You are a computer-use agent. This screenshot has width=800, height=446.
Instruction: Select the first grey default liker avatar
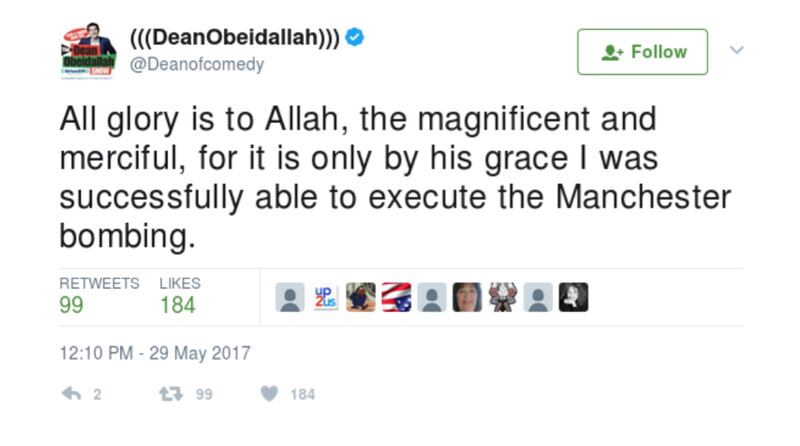(290, 297)
